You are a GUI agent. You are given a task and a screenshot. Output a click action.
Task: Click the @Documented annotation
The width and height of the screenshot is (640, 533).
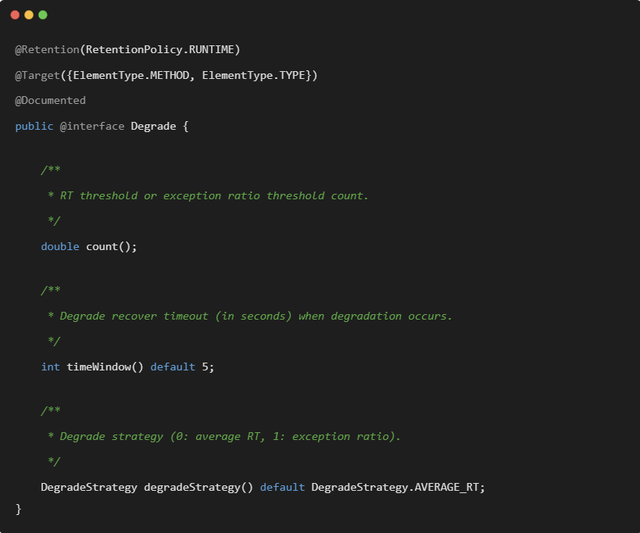point(50,100)
